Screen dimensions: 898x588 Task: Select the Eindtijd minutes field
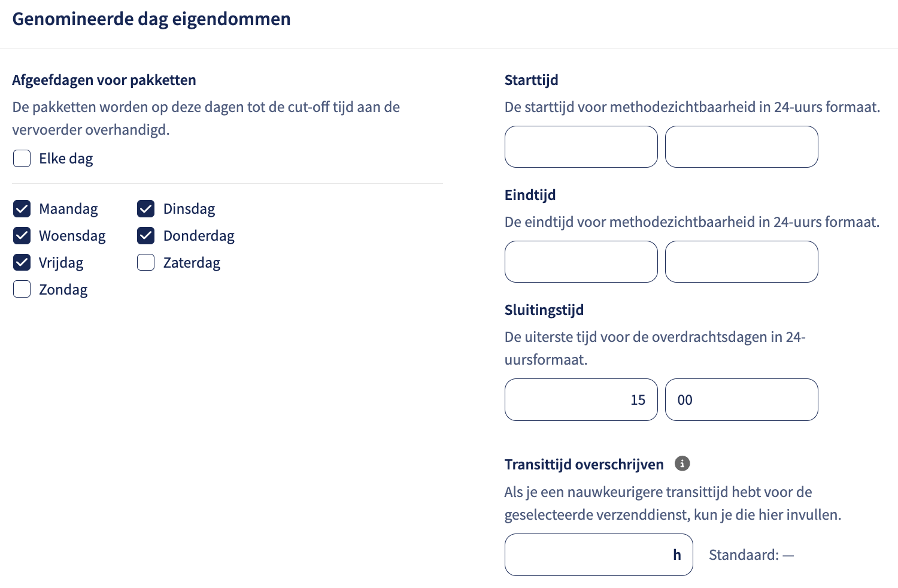(x=742, y=262)
